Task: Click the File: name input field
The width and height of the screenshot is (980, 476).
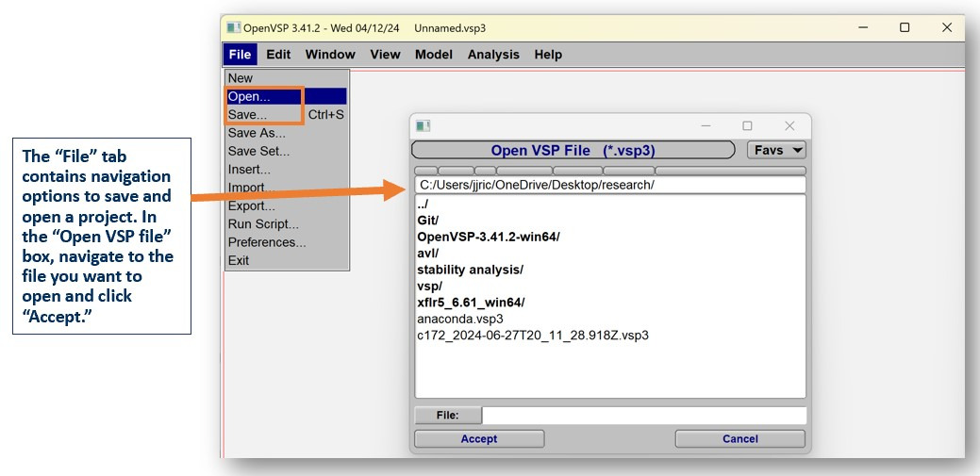Action: (x=644, y=415)
